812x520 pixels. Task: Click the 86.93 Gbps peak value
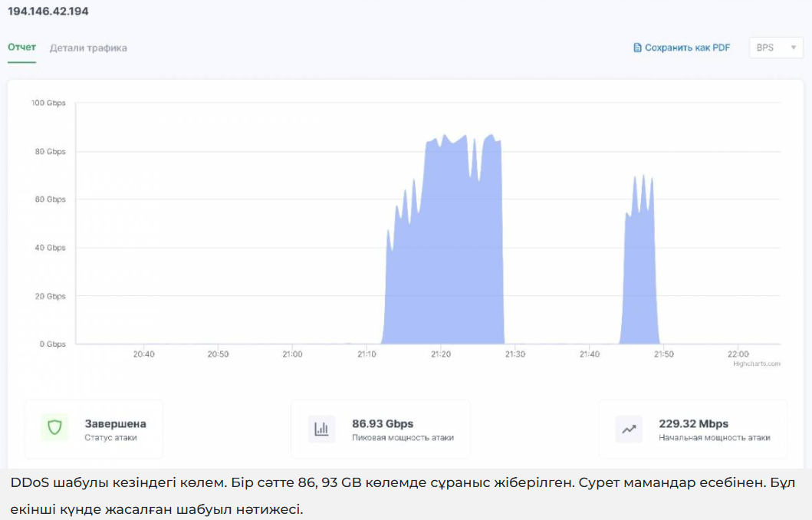(383, 423)
